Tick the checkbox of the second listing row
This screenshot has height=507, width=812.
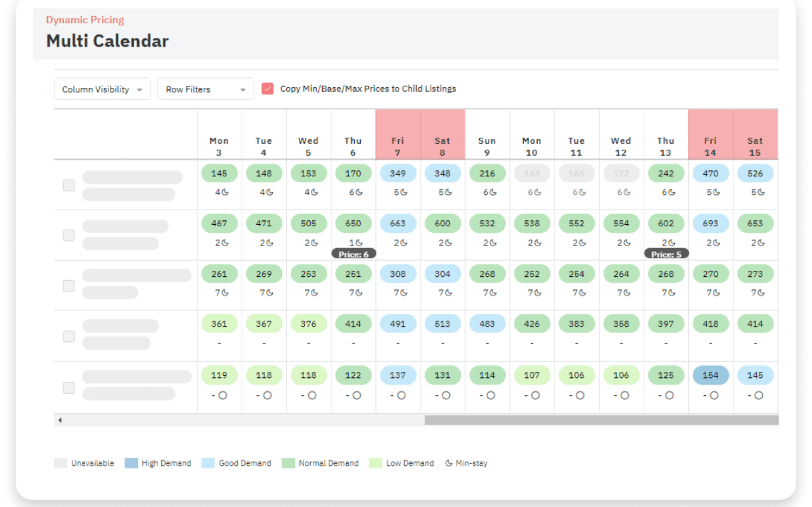click(69, 235)
